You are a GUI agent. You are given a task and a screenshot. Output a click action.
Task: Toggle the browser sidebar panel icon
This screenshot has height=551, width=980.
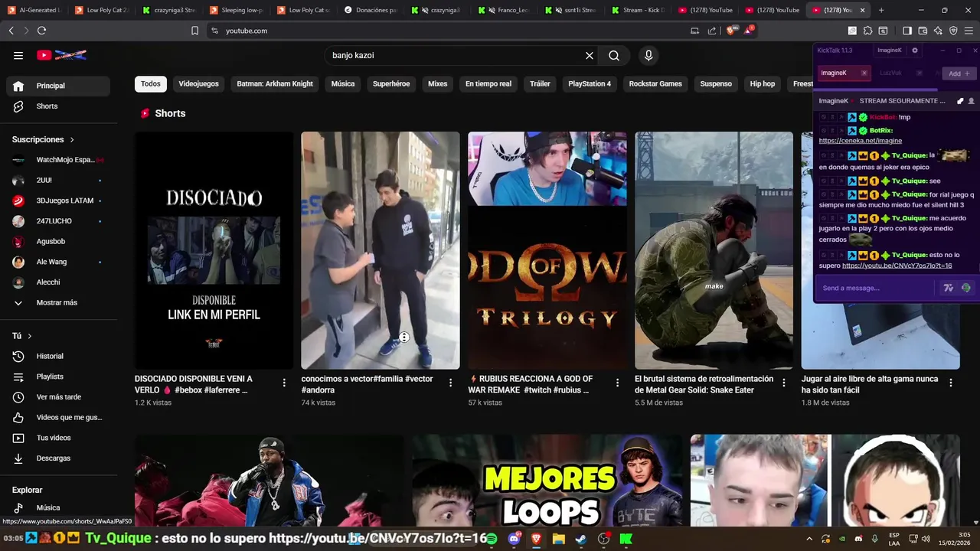[907, 31]
